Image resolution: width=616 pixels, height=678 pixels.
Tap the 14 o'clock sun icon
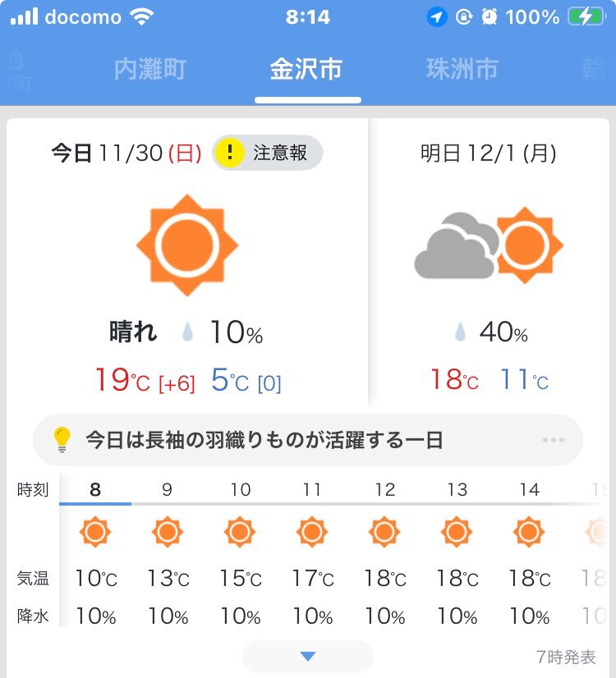point(529,532)
